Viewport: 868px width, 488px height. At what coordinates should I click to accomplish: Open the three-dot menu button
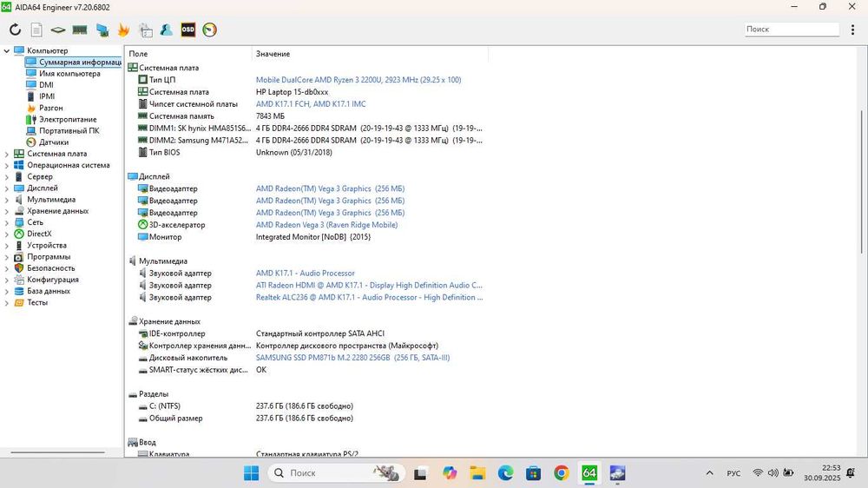coord(852,30)
